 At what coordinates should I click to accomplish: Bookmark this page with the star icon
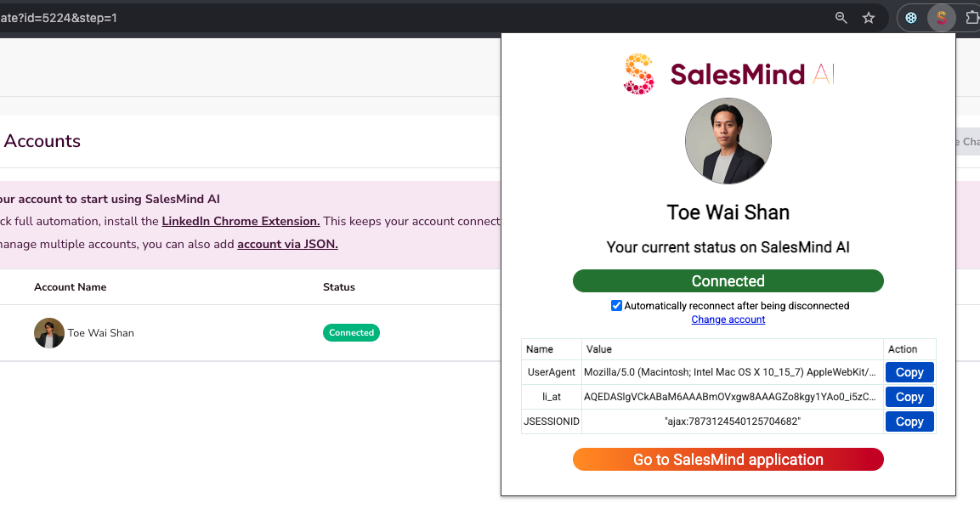(869, 17)
